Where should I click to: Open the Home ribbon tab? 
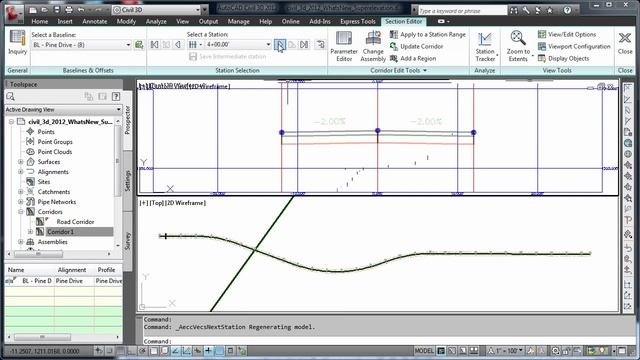pyautogui.click(x=40, y=21)
